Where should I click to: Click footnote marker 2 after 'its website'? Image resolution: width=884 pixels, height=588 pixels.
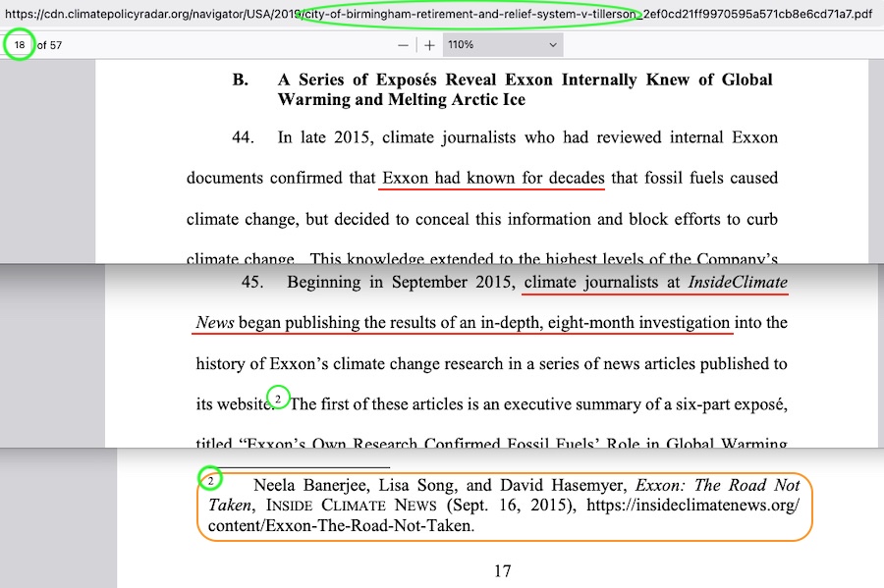click(279, 398)
